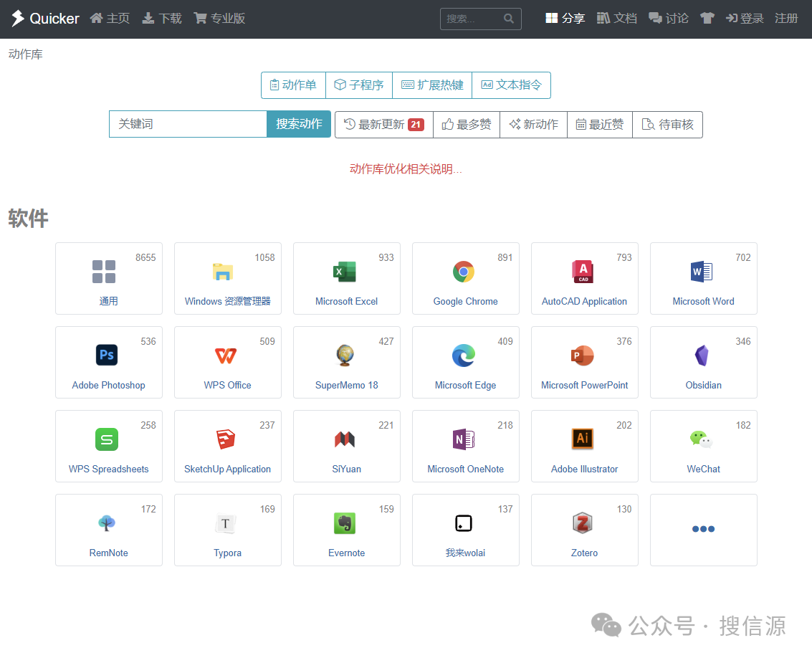The width and height of the screenshot is (812, 658).
Task: Open the Microsoft Excel icon
Action: pos(345,272)
